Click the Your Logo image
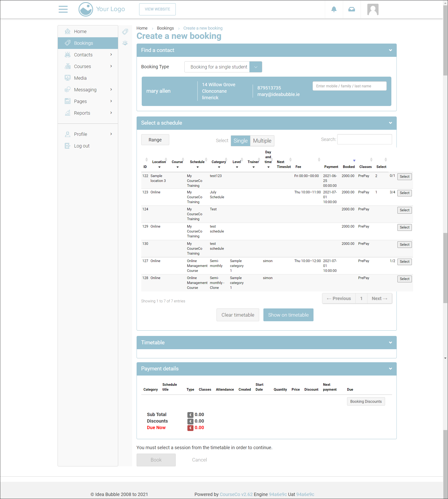The width and height of the screenshot is (448, 499). [x=101, y=9]
